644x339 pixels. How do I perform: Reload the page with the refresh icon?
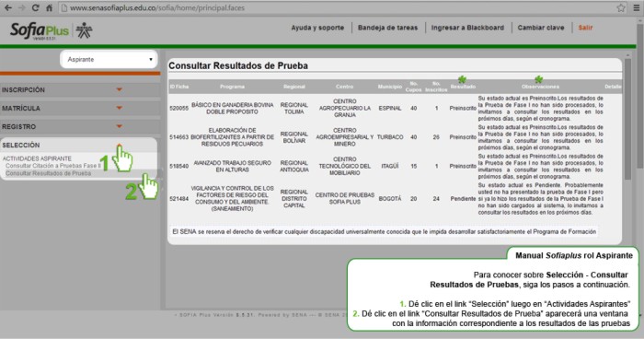(35, 7)
